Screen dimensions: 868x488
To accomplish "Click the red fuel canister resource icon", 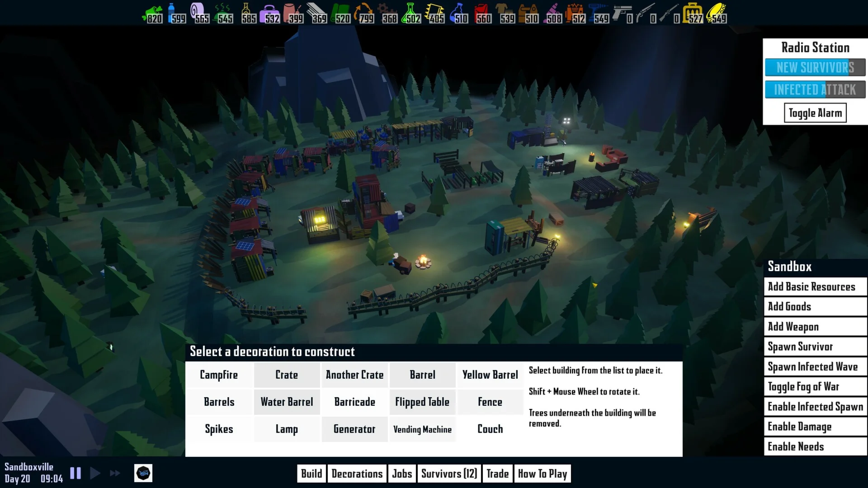I will [480, 13].
